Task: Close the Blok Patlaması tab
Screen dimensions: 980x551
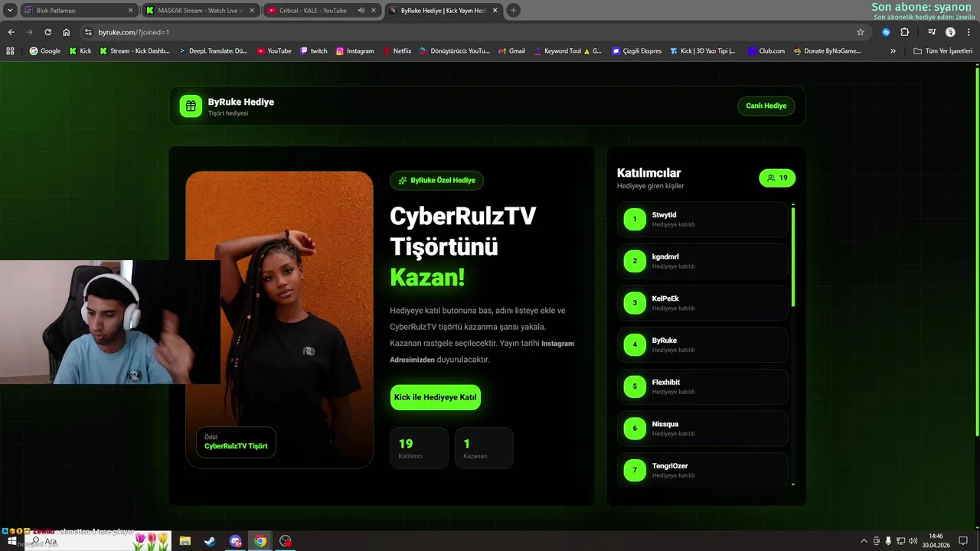Action: tap(130, 11)
